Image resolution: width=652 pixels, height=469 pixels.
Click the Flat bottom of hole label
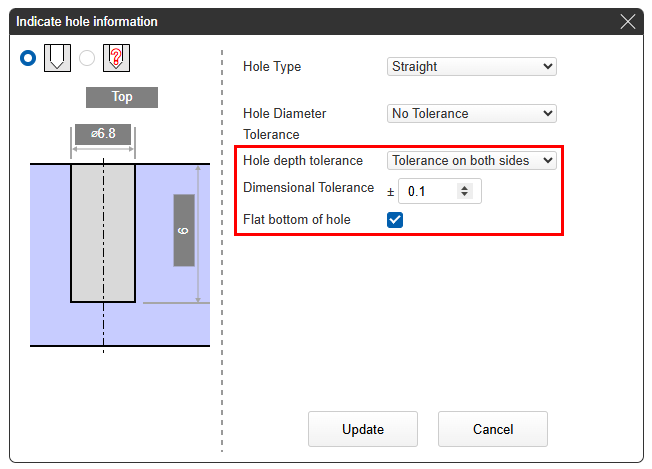pyautogui.click(x=297, y=220)
